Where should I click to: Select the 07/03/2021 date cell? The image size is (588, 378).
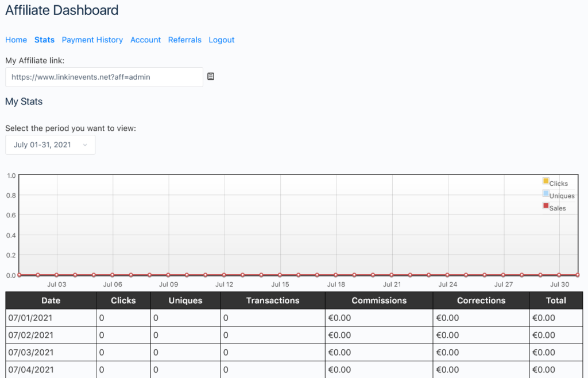(x=51, y=352)
